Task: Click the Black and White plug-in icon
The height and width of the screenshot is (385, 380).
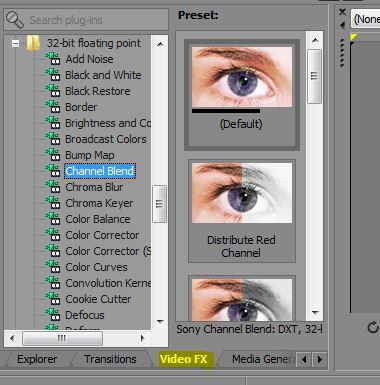Action: click(x=53, y=75)
